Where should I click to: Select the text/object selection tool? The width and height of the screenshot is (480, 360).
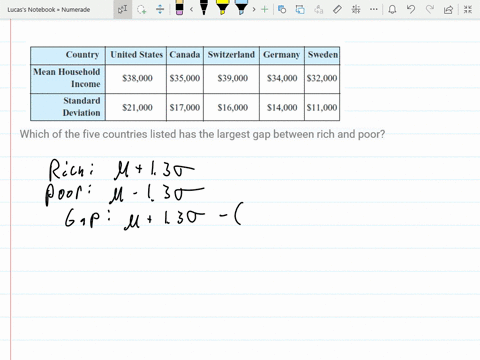pyautogui.click(x=122, y=9)
